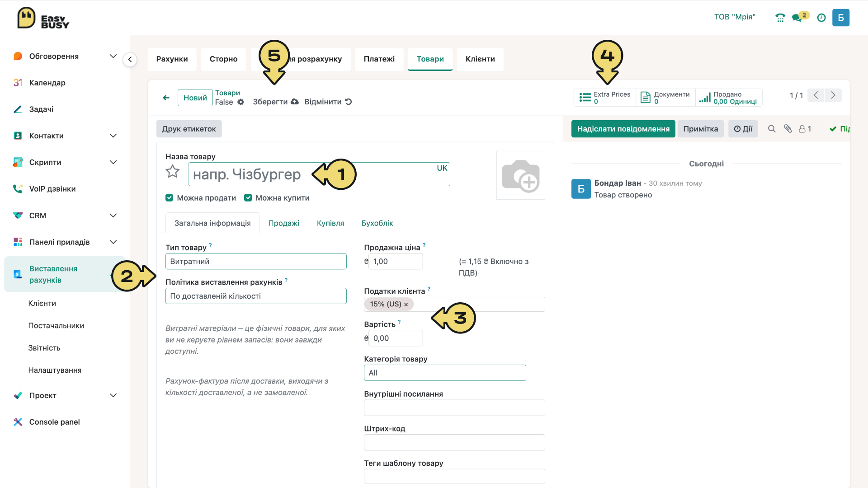The height and width of the screenshot is (488, 868).
Task: Toggle Можна купити checkbox
Action: [x=248, y=198]
